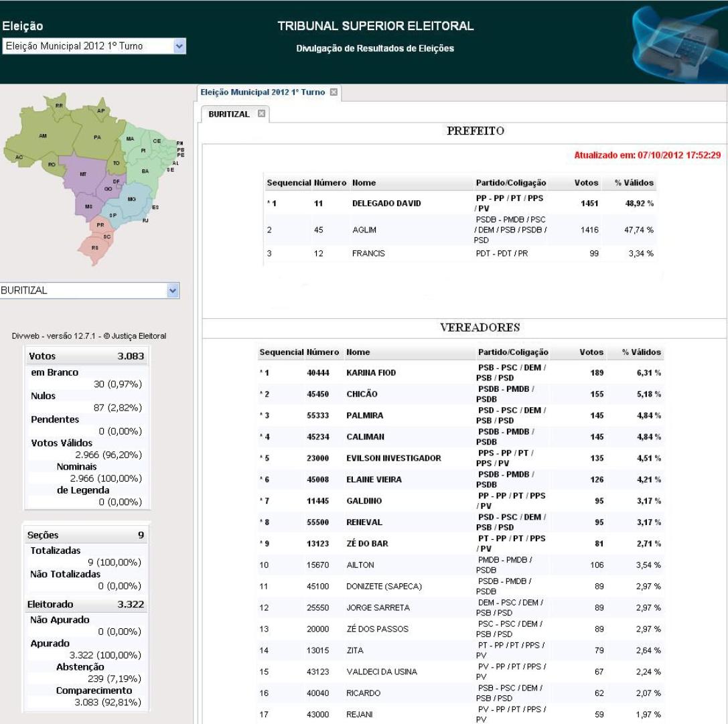The image size is (728, 724).
Task: Select state CE on the map
Action: coord(157,141)
